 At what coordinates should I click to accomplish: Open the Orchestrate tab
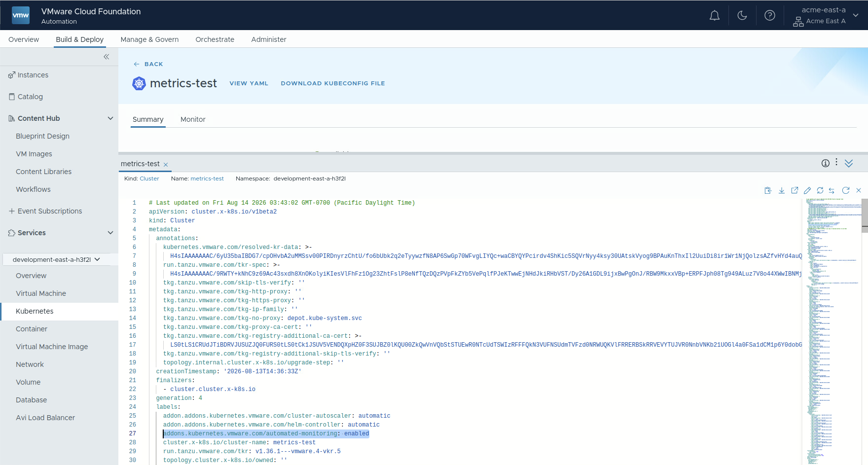coord(215,39)
